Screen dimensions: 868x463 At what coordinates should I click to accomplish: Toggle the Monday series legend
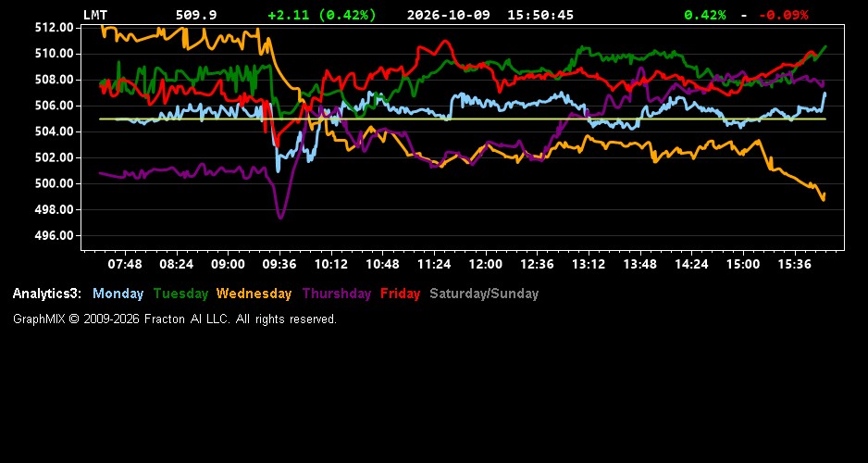click(x=118, y=294)
